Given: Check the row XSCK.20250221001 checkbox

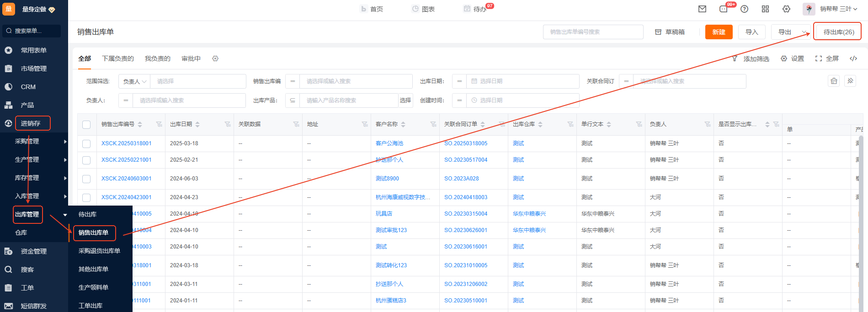Looking at the screenshot, I should click(x=86, y=160).
